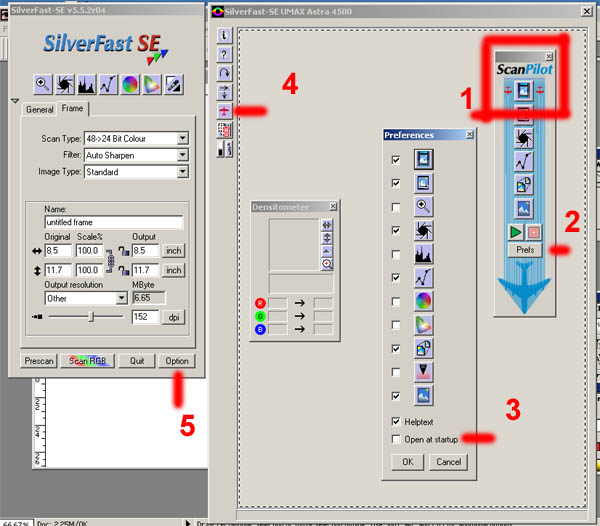600x526 pixels.
Task: Click the frame Name field 'untitled frame'
Action: 114,222
